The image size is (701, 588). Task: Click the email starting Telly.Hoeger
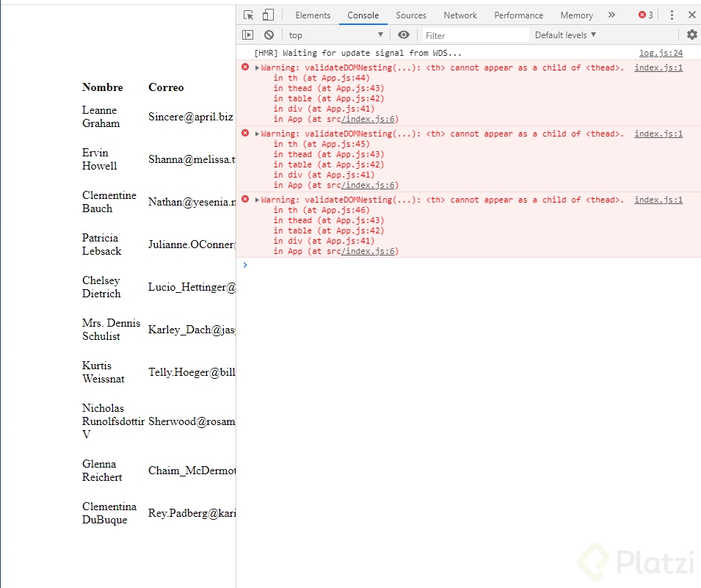[192, 372]
